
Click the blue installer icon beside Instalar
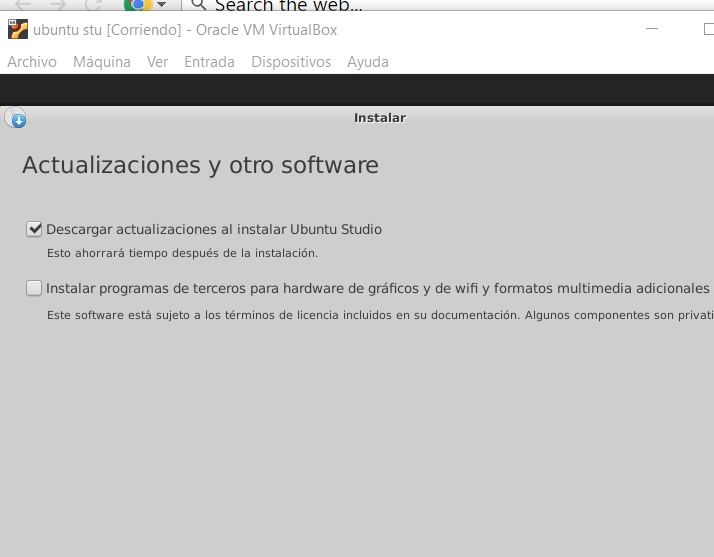(16, 119)
